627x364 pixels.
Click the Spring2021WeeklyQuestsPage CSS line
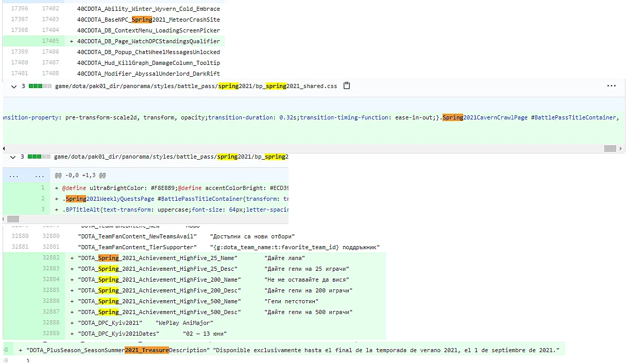click(175, 199)
